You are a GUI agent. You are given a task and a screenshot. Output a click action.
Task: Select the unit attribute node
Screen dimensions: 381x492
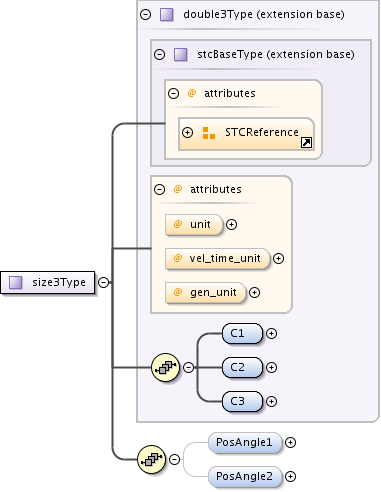pyautogui.click(x=194, y=225)
